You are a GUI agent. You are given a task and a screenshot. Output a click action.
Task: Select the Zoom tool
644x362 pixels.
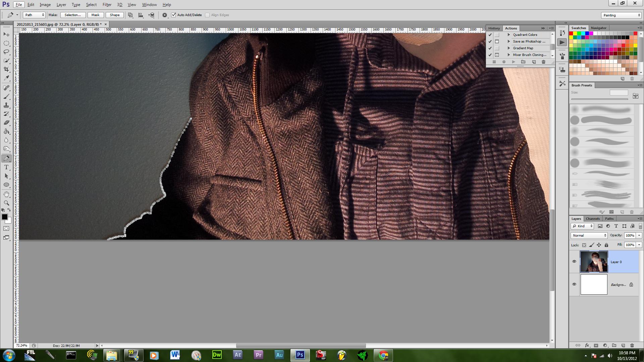point(6,203)
